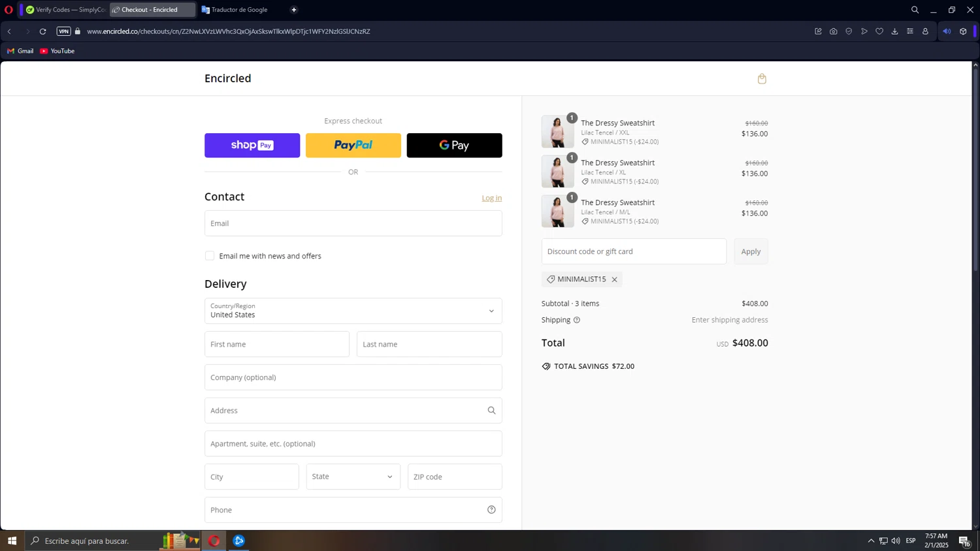Screen dimensions: 980x551
Task: Open the Gmail bookmark
Action: pyautogui.click(x=20, y=51)
